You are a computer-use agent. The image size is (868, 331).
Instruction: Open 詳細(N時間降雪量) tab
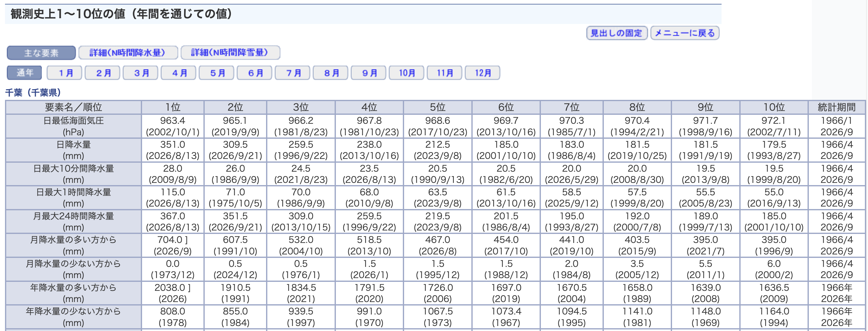point(230,53)
